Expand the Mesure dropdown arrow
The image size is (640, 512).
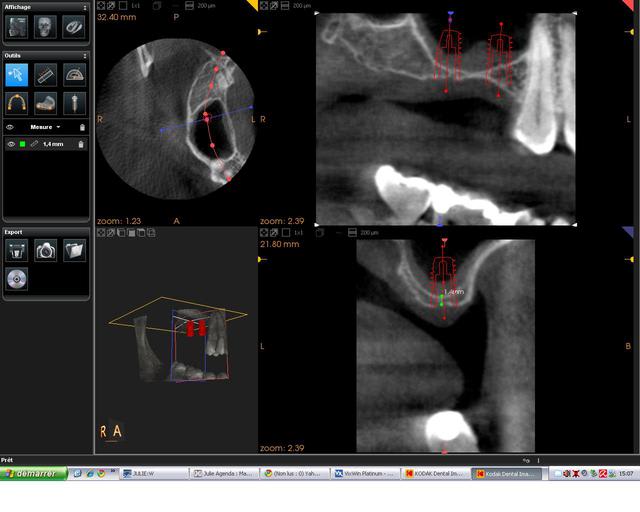pos(58,128)
